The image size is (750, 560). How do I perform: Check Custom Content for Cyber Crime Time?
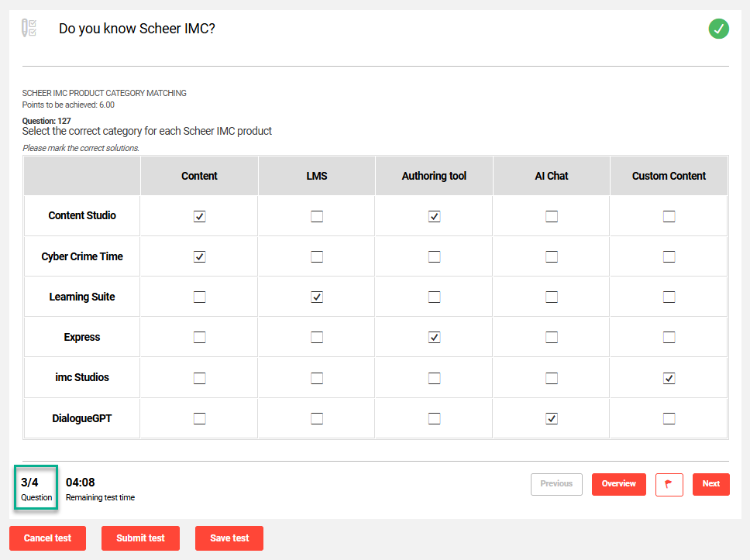(x=669, y=257)
